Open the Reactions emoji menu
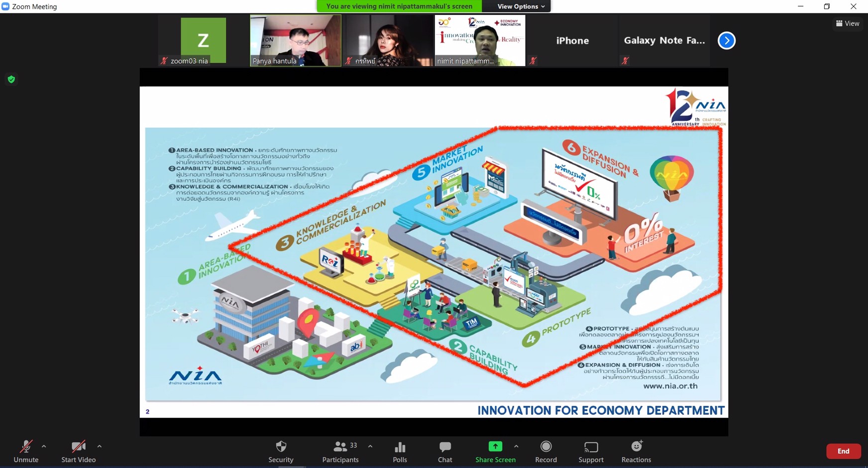The image size is (868, 468). (x=636, y=451)
